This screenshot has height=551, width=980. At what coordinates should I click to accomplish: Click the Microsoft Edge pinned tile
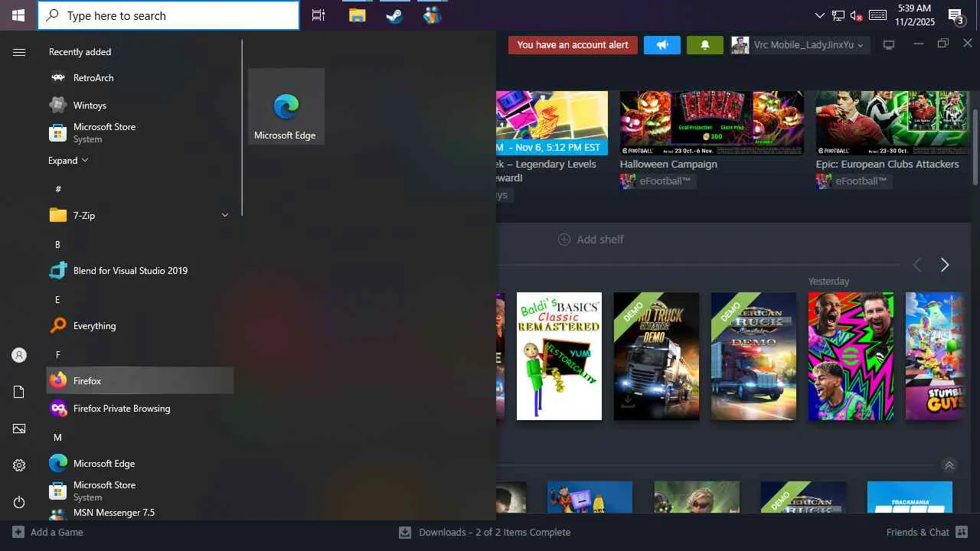[x=286, y=106]
